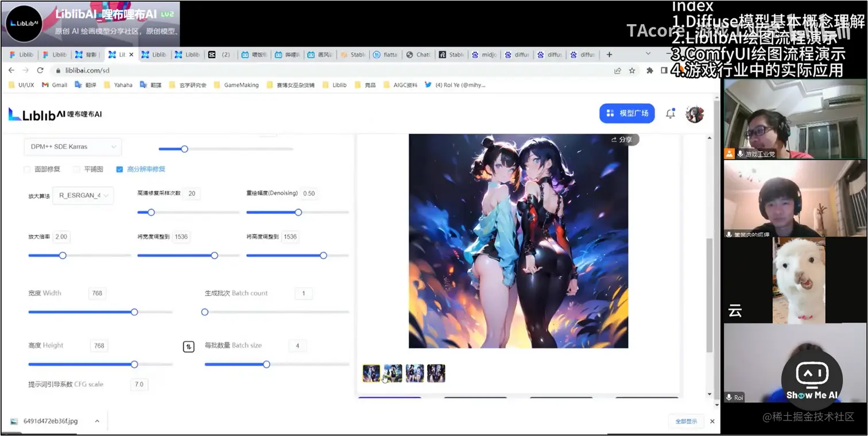Open a new browser tab with plus
Screen dimensions: 868x436
(609, 55)
